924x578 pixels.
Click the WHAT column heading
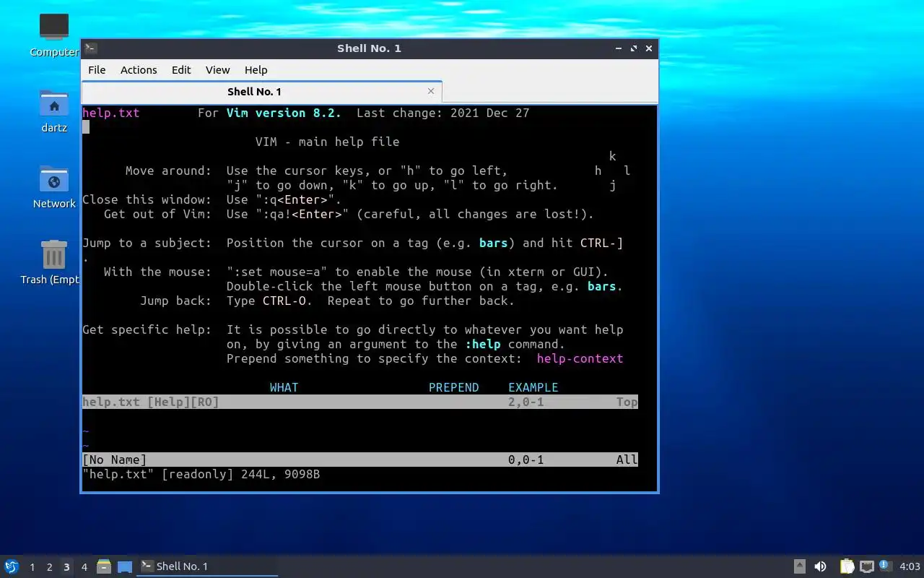[x=284, y=387]
